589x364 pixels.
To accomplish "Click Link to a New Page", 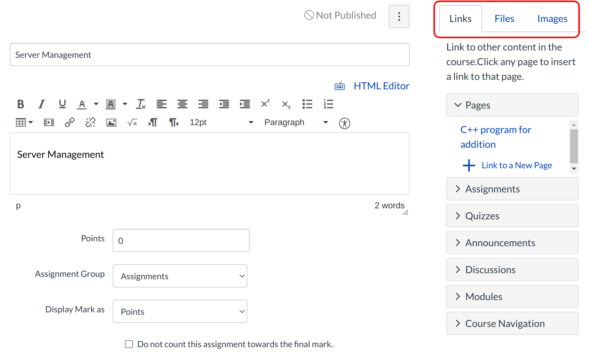I will [516, 165].
